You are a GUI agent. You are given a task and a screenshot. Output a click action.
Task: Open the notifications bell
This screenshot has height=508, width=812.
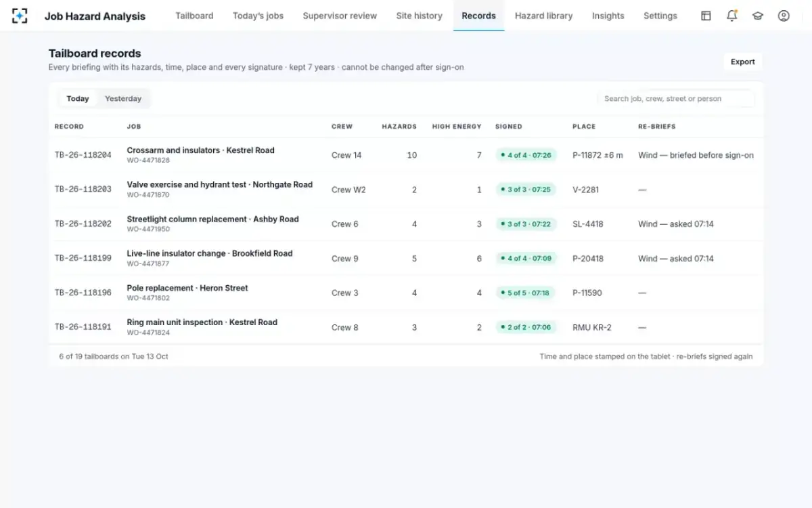tap(731, 16)
